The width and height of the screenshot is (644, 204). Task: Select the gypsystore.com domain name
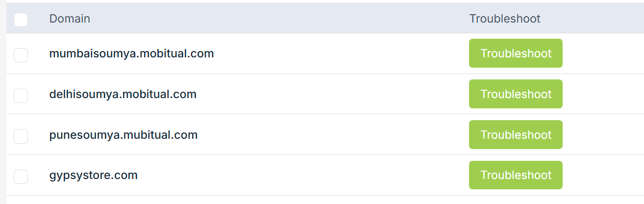pyautogui.click(x=93, y=175)
